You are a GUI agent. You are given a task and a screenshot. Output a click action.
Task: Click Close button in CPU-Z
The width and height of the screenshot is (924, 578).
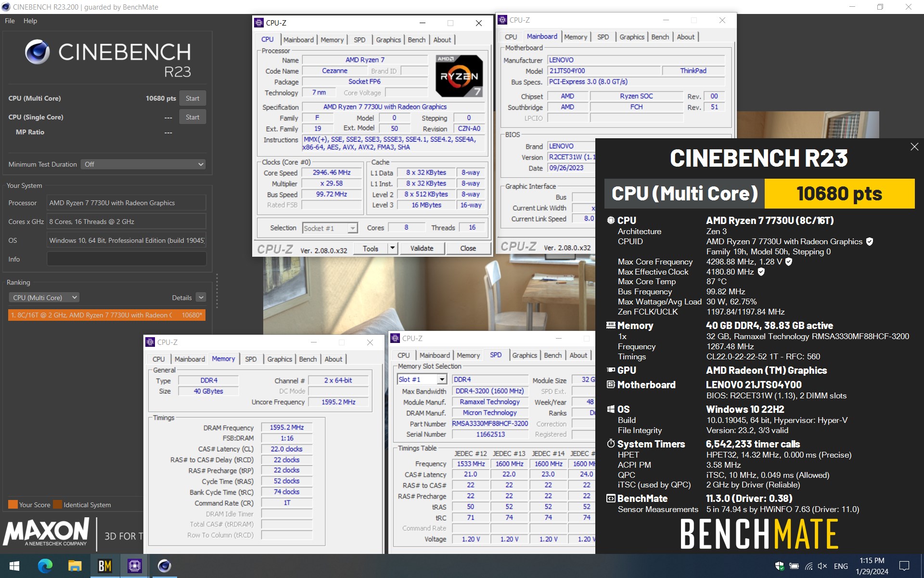[468, 248]
